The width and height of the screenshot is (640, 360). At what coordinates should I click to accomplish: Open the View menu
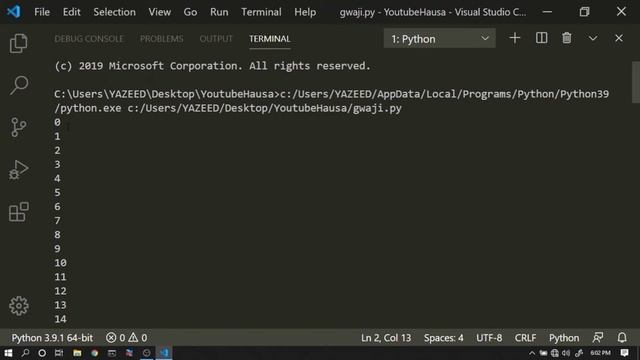pyautogui.click(x=160, y=12)
